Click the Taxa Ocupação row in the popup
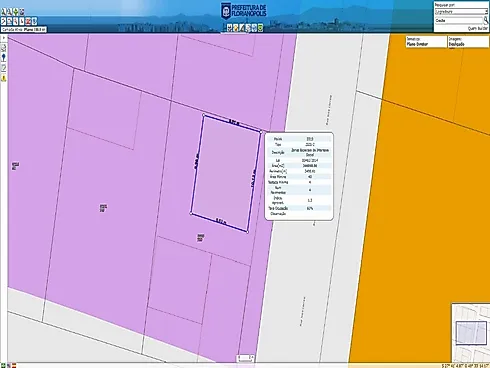Screen dimensions: 490x368 pos(299,208)
